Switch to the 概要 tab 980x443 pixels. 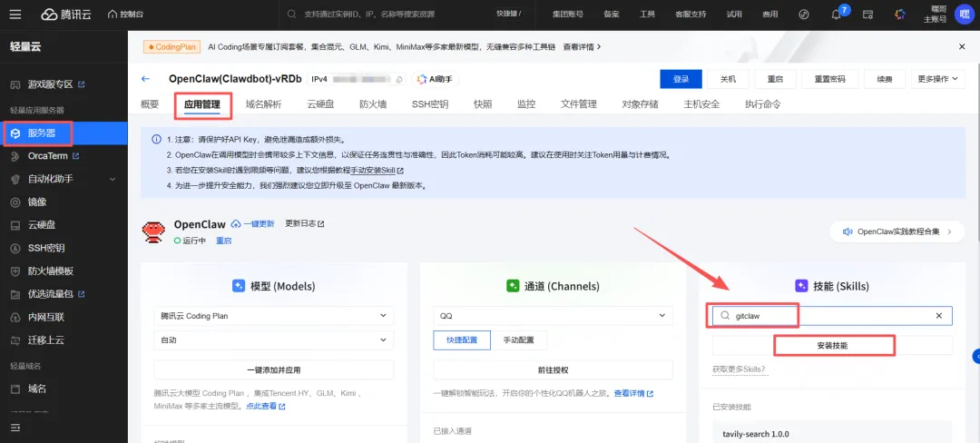(x=150, y=104)
